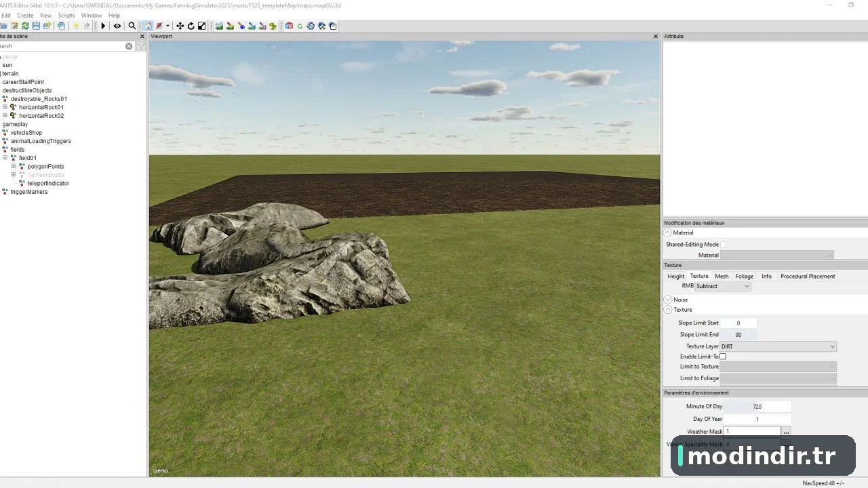Image resolution: width=868 pixels, height=488 pixels.
Task: Click the funnel filter icon beside search
Action: 141,46
